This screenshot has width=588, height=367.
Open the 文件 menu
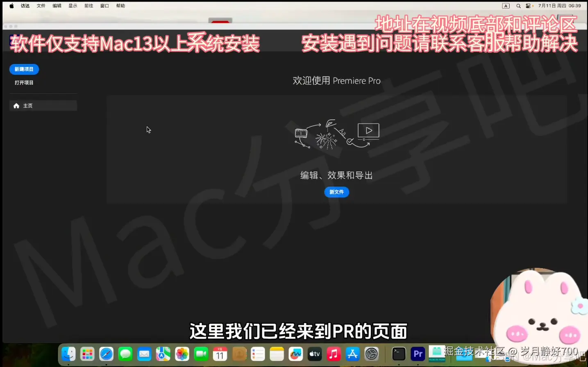pyautogui.click(x=41, y=5)
